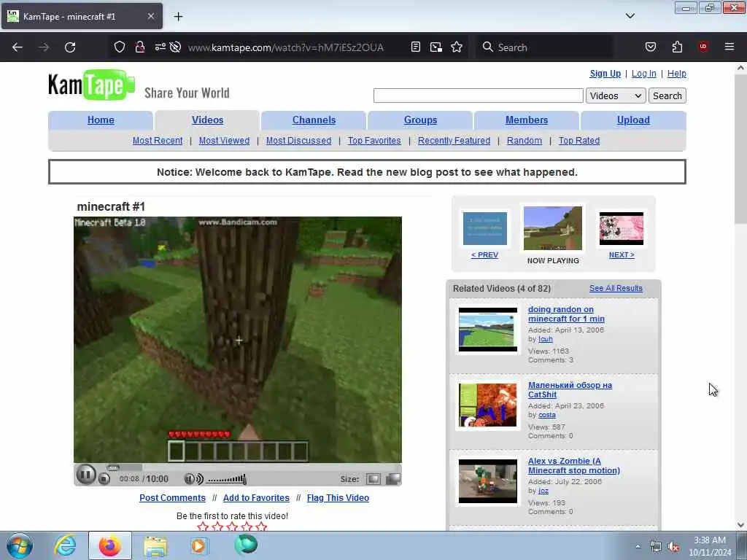Open the Pocket save icon
Screen dimensions: 747x560
click(651, 47)
